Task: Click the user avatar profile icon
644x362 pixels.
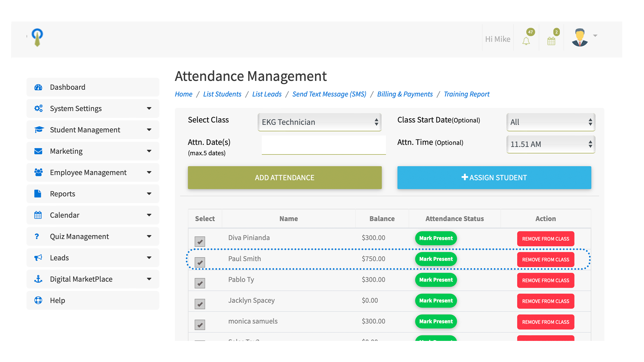Action: (x=580, y=37)
